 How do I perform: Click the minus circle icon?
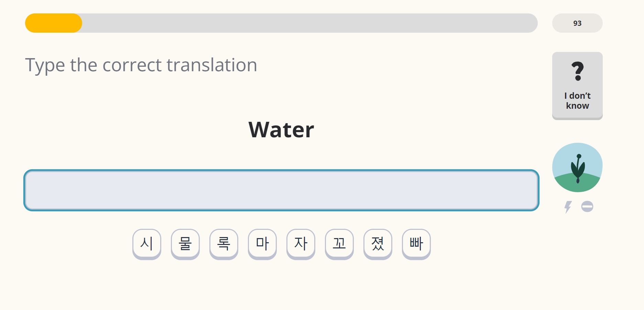(587, 206)
